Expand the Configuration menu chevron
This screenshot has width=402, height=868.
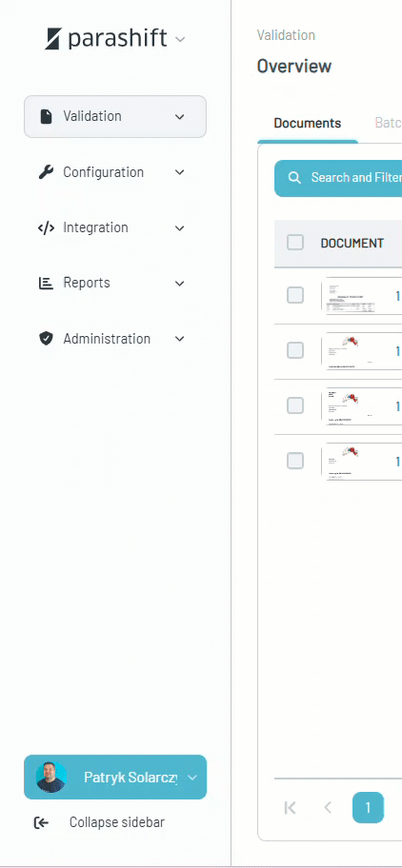[x=179, y=172]
